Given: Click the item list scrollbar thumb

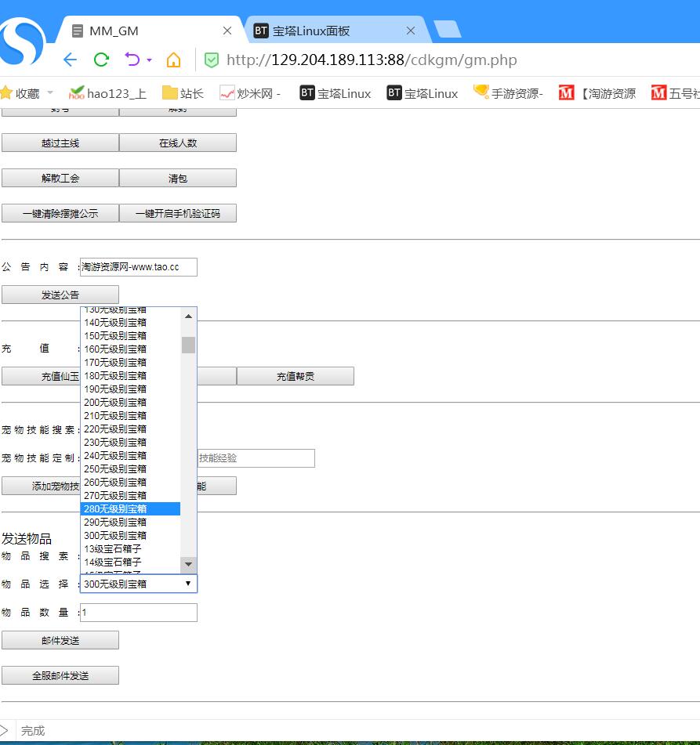Looking at the screenshot, I should pos(188,345).
